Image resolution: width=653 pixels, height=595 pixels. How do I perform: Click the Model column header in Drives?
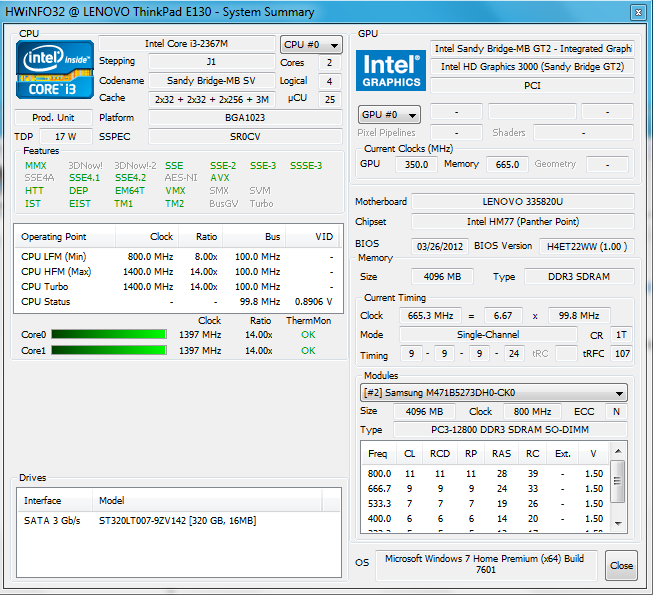click(x=207, y=500)
